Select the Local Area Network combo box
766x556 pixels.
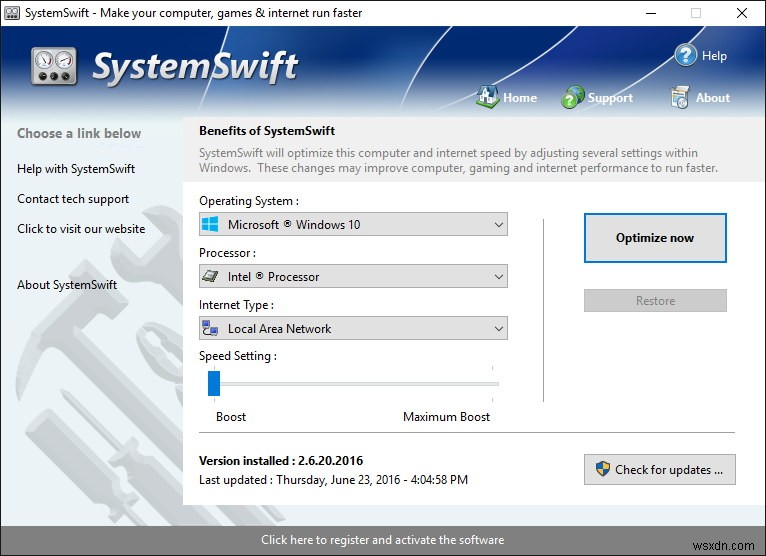coord(353,328)
